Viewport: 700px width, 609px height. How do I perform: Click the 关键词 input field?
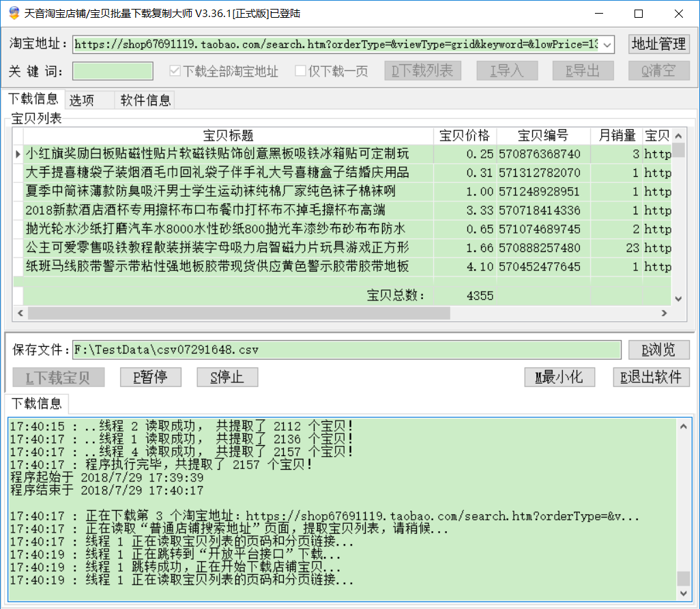113,71
